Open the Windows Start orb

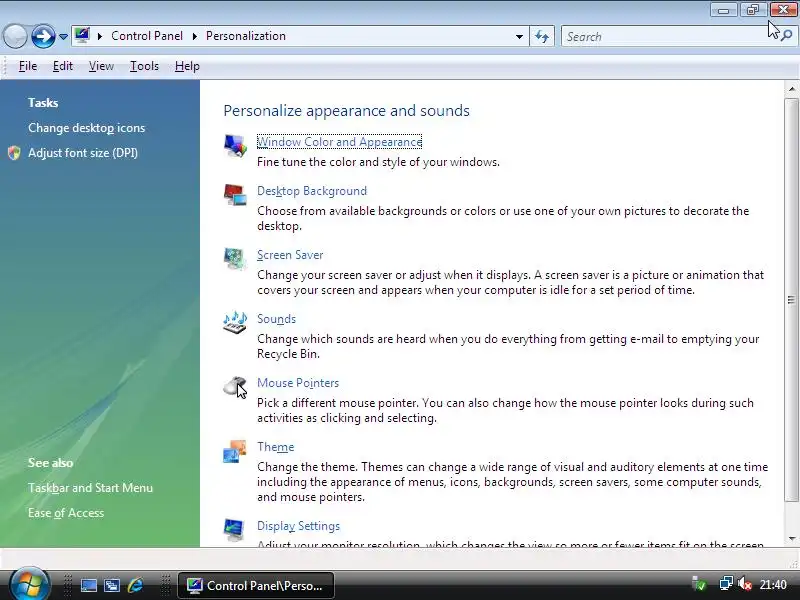pos(29,584)
